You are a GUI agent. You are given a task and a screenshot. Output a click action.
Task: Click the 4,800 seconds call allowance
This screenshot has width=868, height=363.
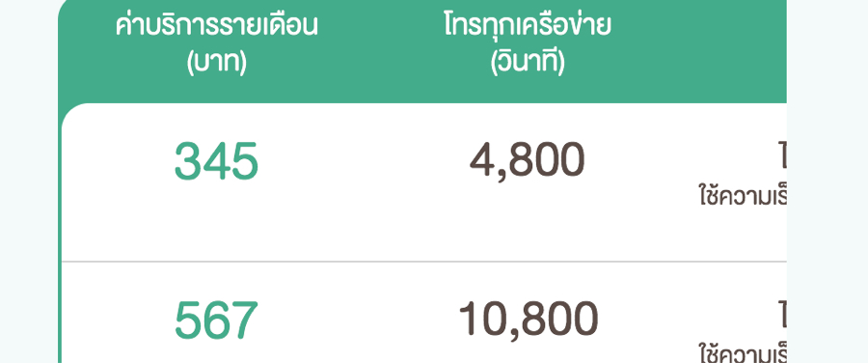[527, 160]
